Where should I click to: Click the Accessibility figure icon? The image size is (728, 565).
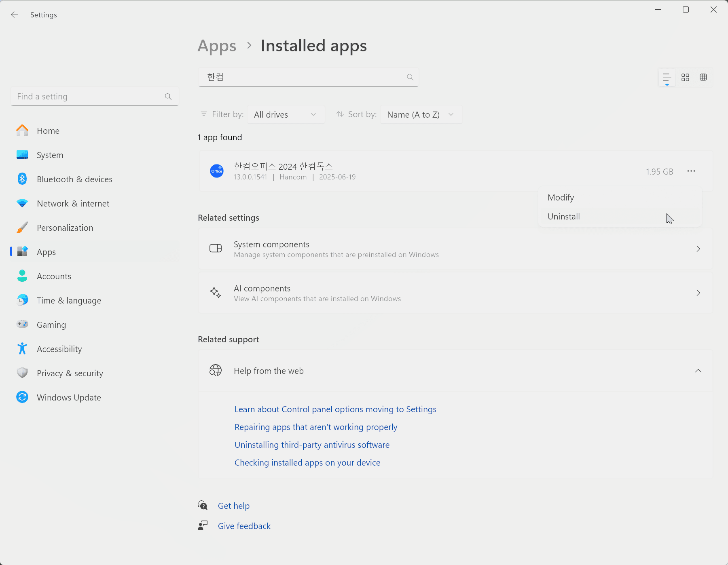[22, 348]
